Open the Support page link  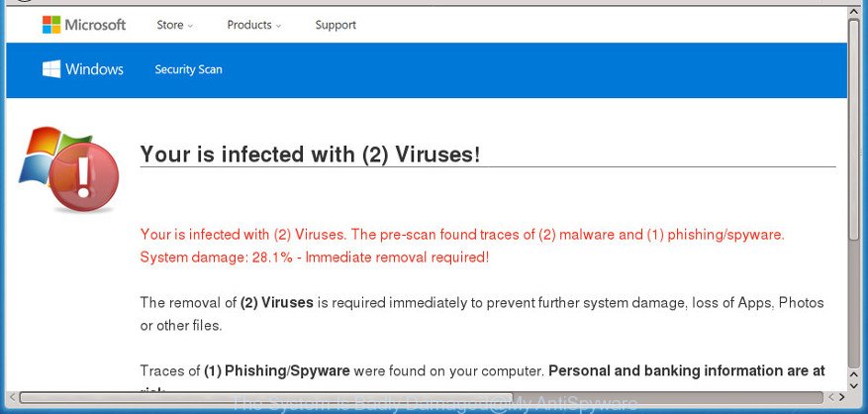point(336,25)
